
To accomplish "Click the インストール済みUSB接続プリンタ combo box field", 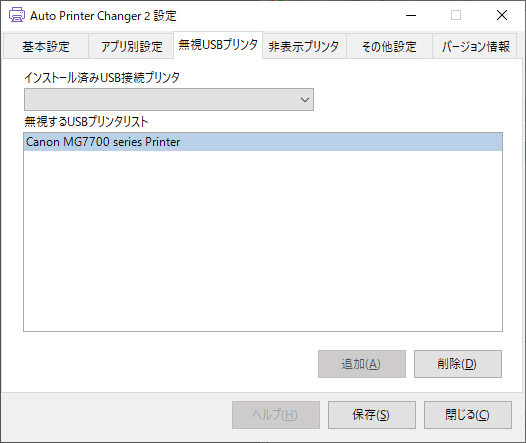I will coord(169,100).
